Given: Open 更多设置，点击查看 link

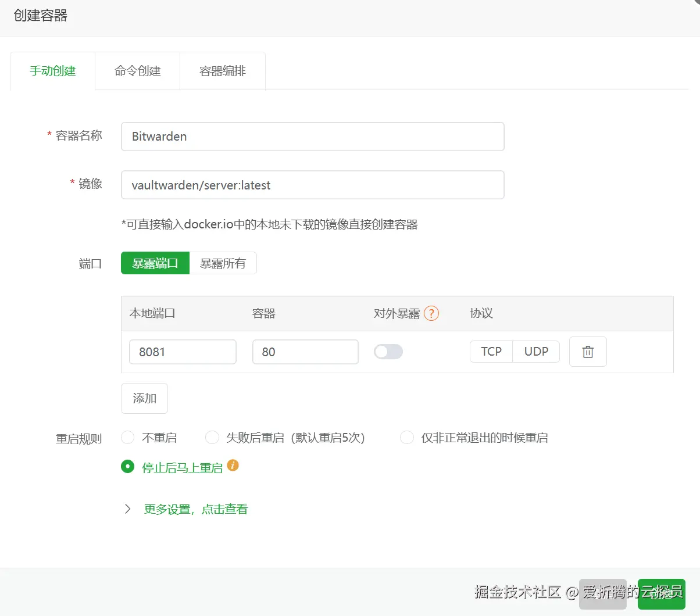Looking at the screenshot, I should pos(196,509).
